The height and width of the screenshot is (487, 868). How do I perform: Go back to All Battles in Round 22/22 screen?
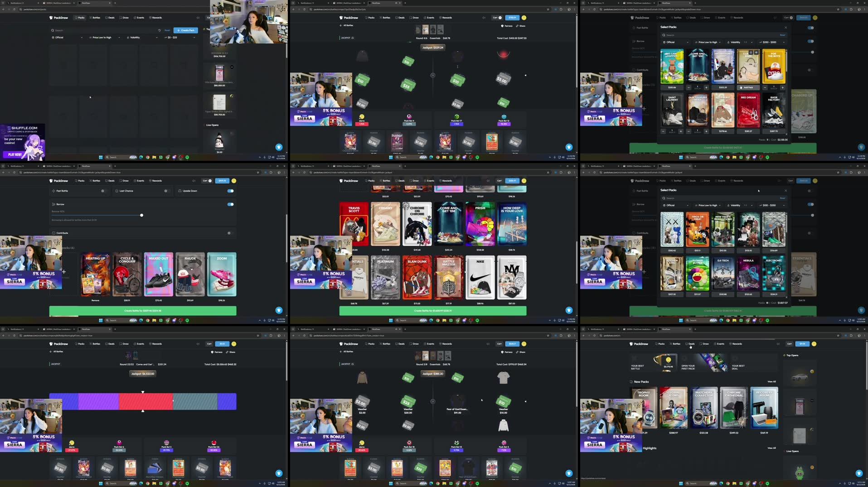pyautogui.click(x=57, y=352)
